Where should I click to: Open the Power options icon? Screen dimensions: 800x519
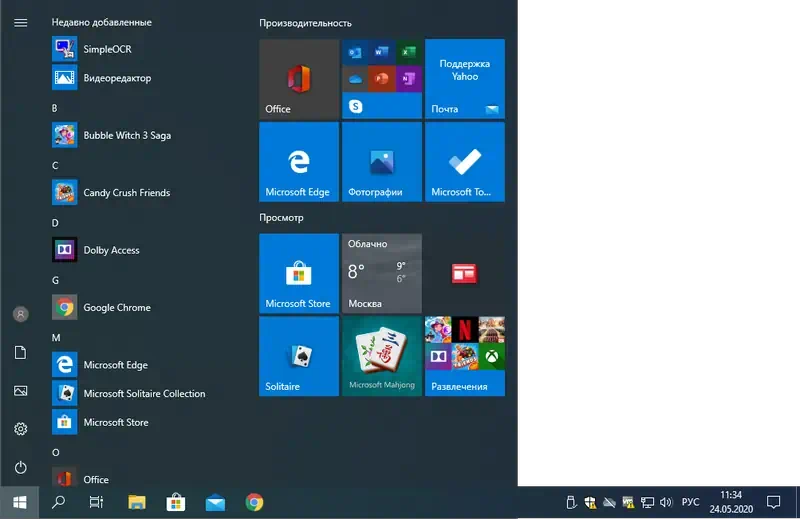20,467
